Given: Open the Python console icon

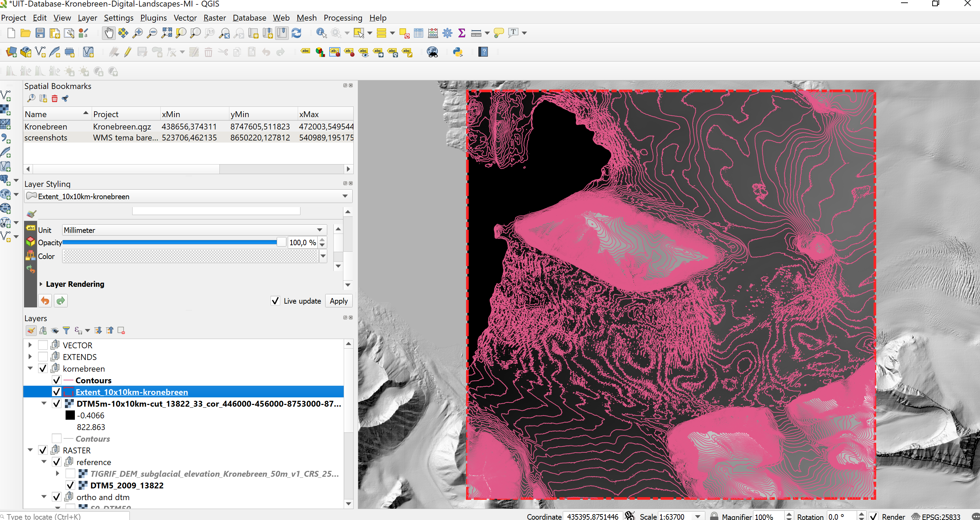Looking at the screenshot, I should 458,52.
